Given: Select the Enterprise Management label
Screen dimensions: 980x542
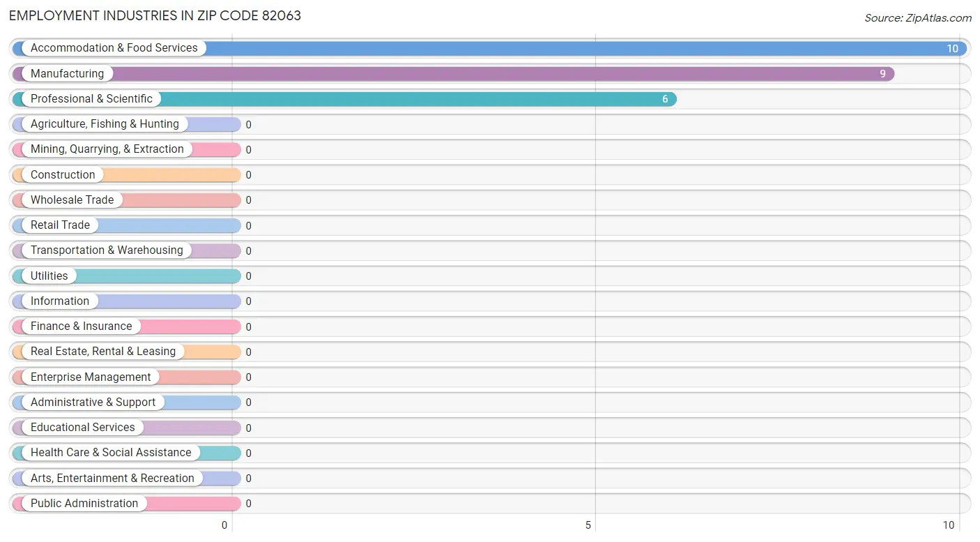Looking at the screenshot, I should [91, 377].
